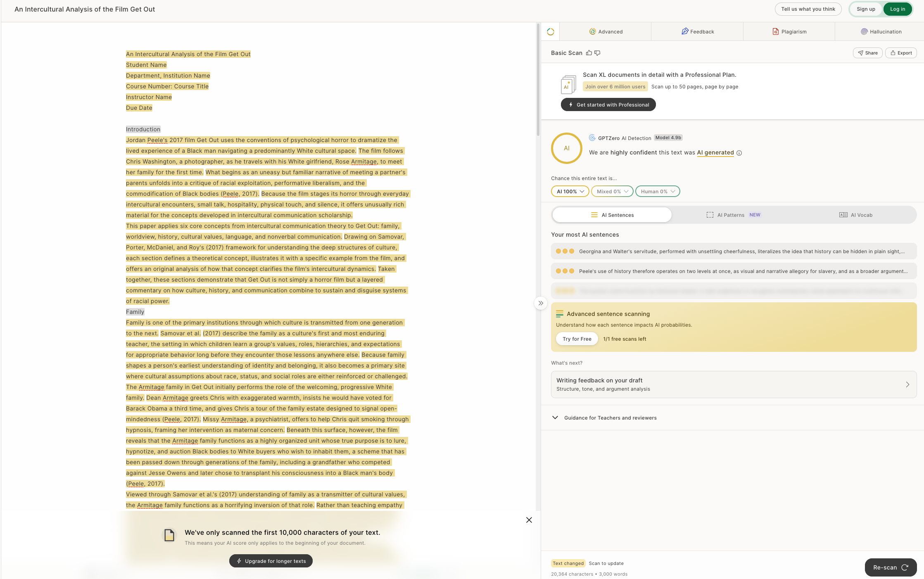Click Tell us what you think
Screen dimensions: 924x579
click(x=808, y=9)
